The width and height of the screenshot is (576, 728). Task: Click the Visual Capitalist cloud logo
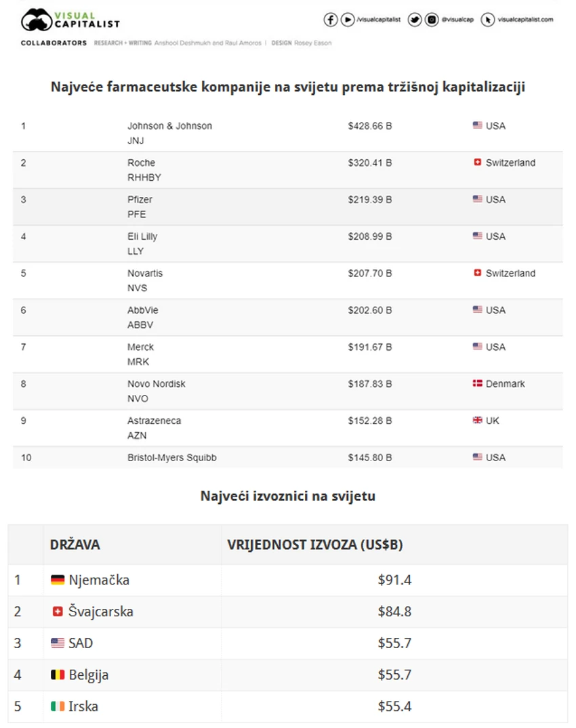[x=36, y=20]
